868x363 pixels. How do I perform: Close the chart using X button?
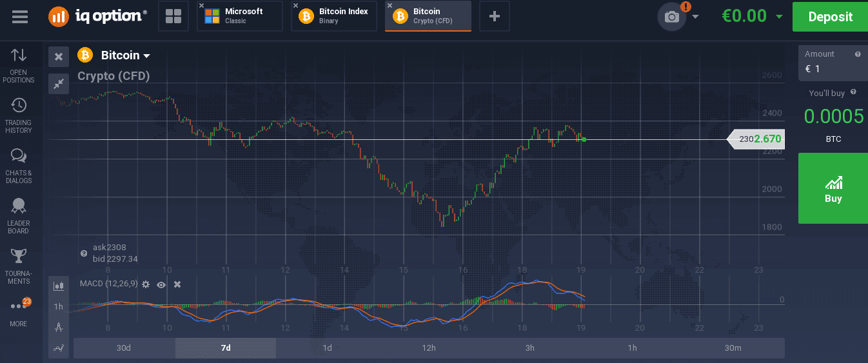[x=59, y=57]
